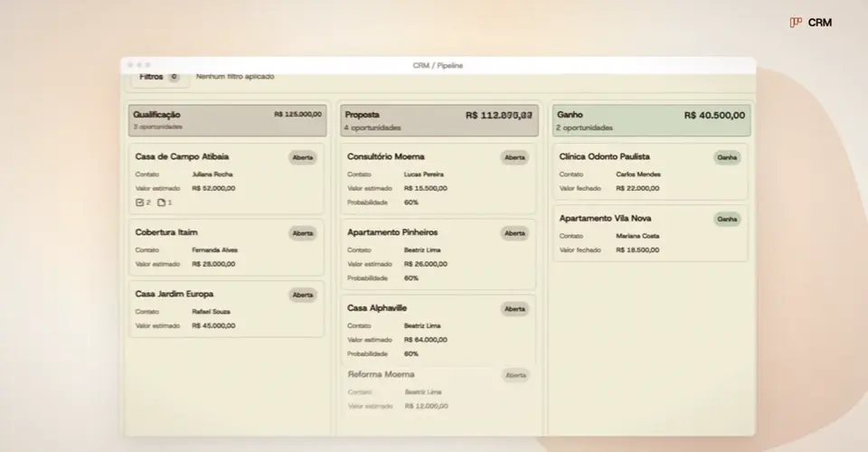The width and height of the screenshot is (868, 452).
Task: Open the Clínica Odonto Paulista card
Action: coord(650,172)
